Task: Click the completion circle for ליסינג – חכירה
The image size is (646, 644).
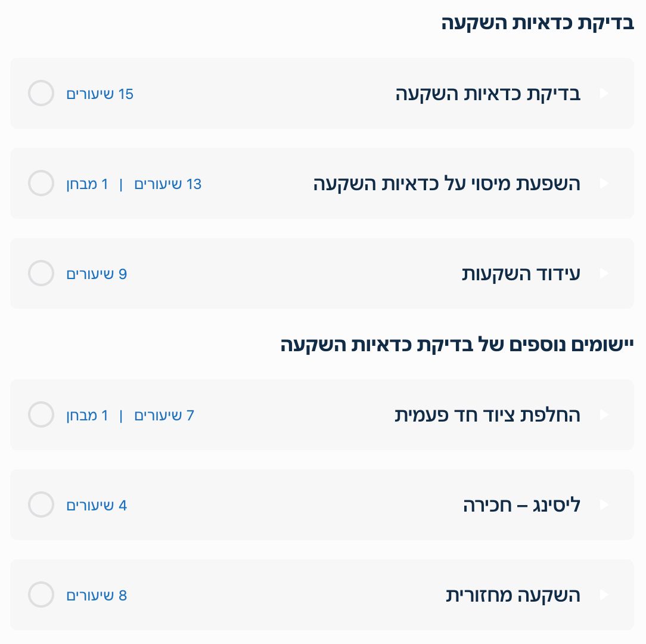Action: pyautogui.click(x=41, y=505)
